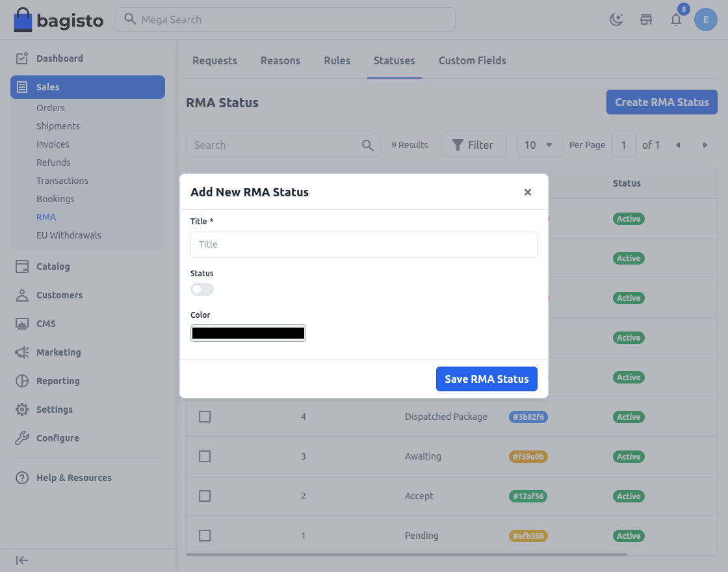This screenshot has height=572, width=728.
Task: Open the notifications bell
Action: [x=676, y=19]
